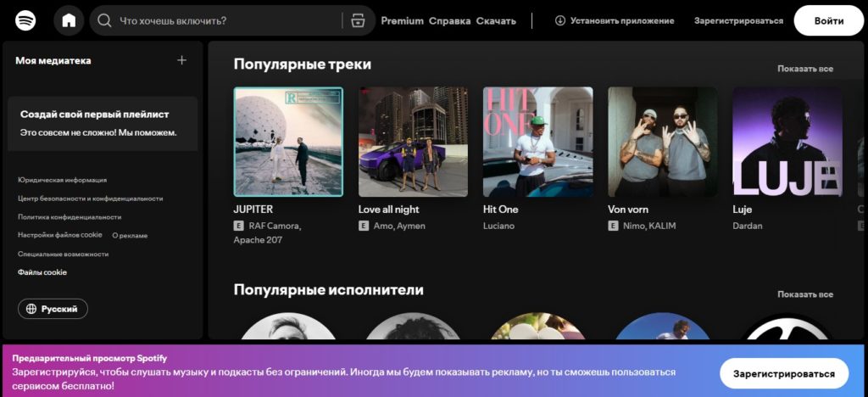Click the Популярные исполнители heading

point(328,289)
